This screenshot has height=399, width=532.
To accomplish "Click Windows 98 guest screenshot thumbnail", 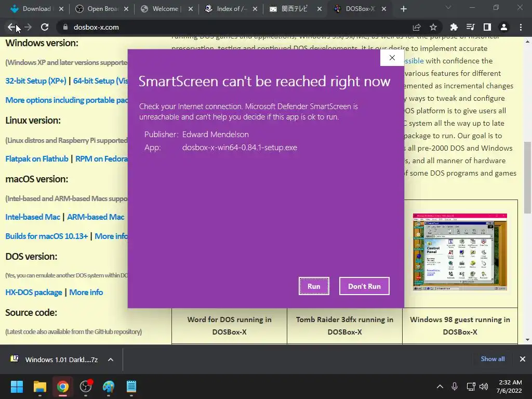I will click(460, 252).
